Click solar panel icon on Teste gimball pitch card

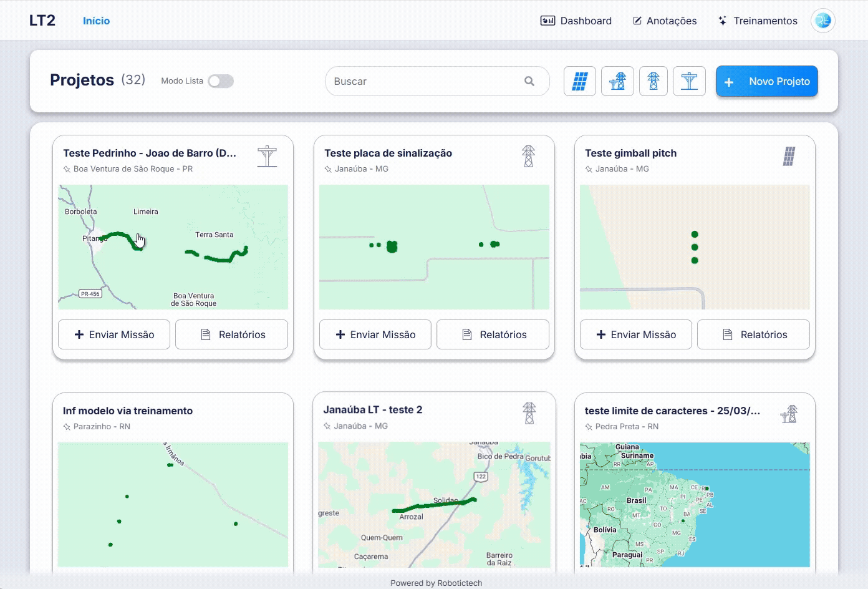pyautogui.click(x=789, y=156)
